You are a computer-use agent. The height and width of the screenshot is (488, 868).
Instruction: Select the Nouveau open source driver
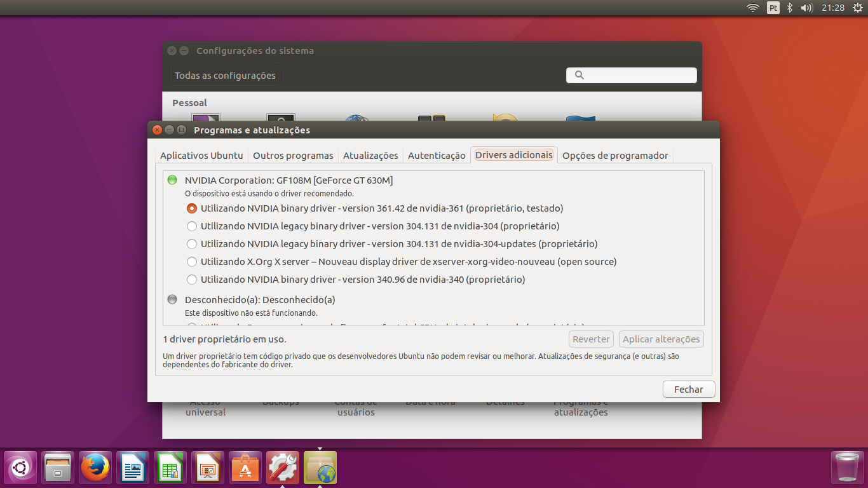[402, 262]
